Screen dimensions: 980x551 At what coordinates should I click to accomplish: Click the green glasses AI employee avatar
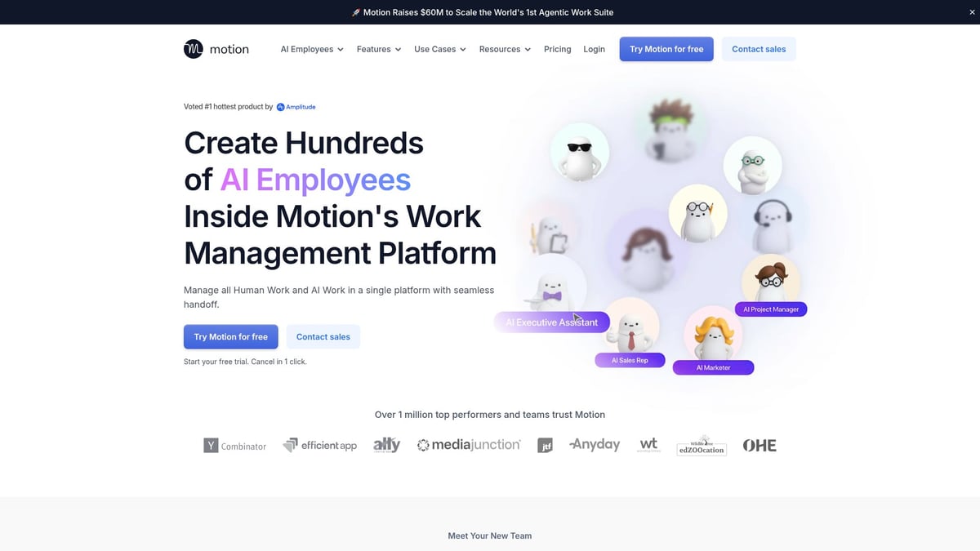752,167
